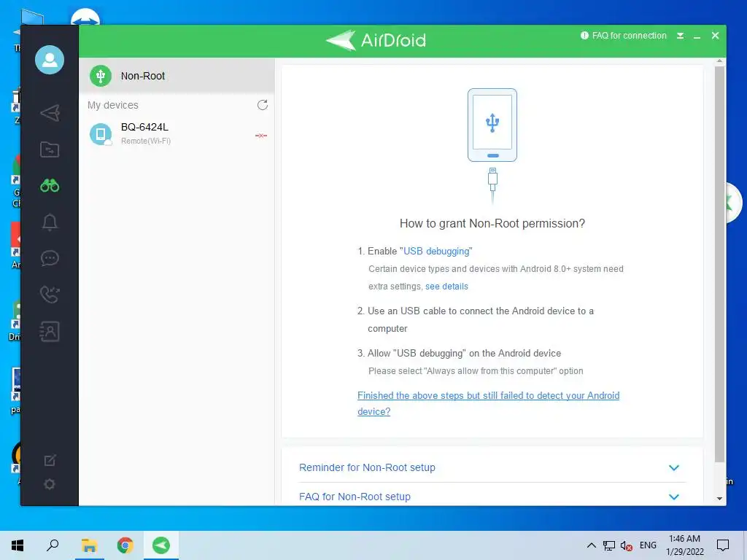This screenshot has width=747, height=560.
Task: Click the FAQ for Non-Root setup title
Action: coord(355,497)
